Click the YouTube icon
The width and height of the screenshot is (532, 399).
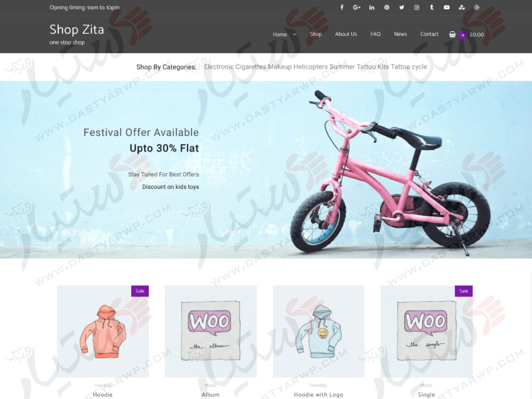[x=446, y=7]
